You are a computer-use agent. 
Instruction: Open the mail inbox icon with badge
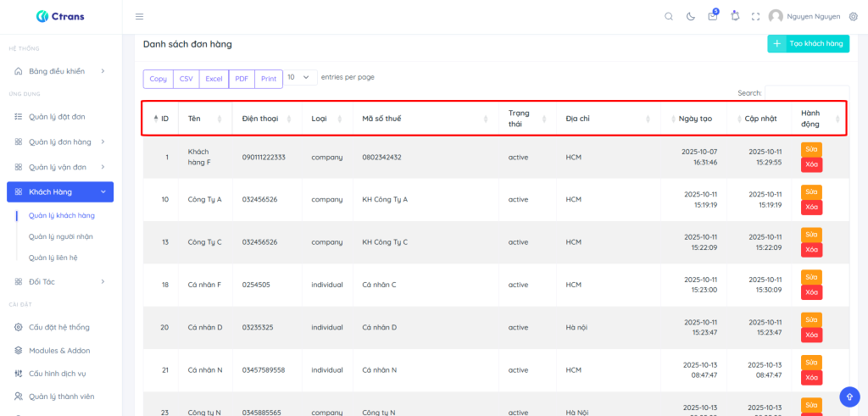tap(713, 16)
